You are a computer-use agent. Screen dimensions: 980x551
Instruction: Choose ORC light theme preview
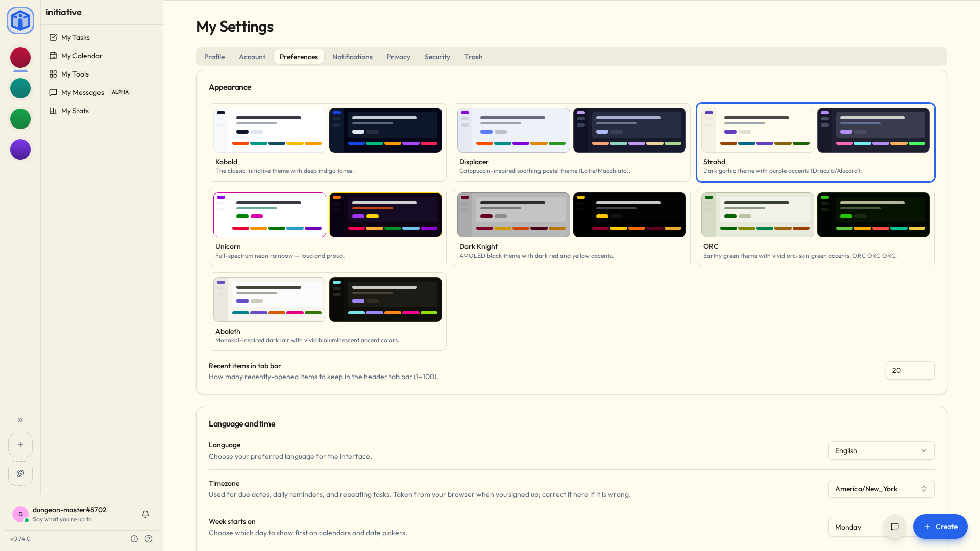pos(757,215)
